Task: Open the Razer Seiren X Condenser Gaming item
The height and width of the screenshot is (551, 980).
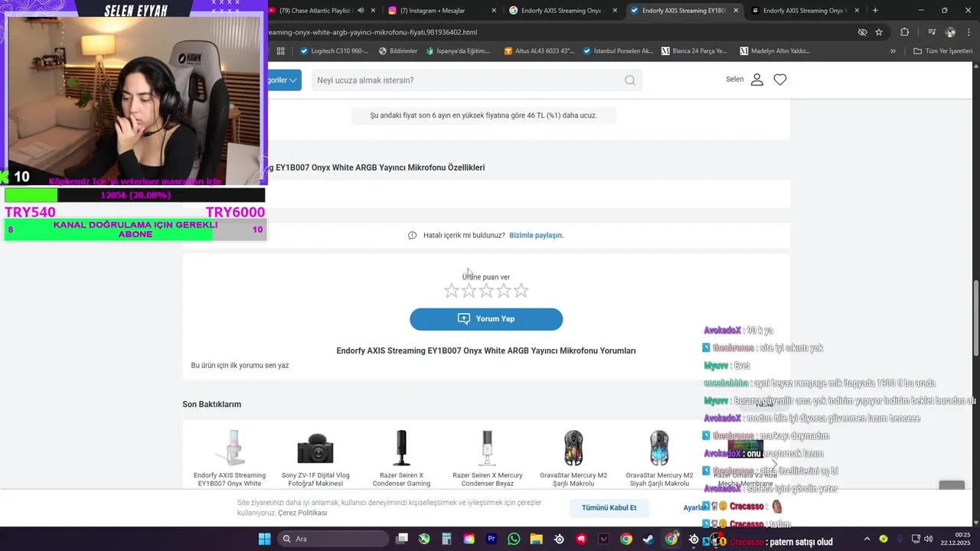Action: click(401, 458)
